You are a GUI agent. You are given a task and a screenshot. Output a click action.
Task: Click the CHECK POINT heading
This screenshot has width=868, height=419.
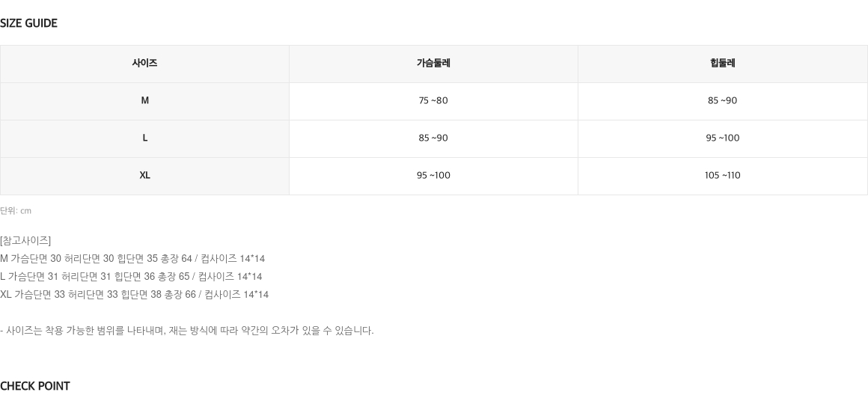(x=35, y=386)
